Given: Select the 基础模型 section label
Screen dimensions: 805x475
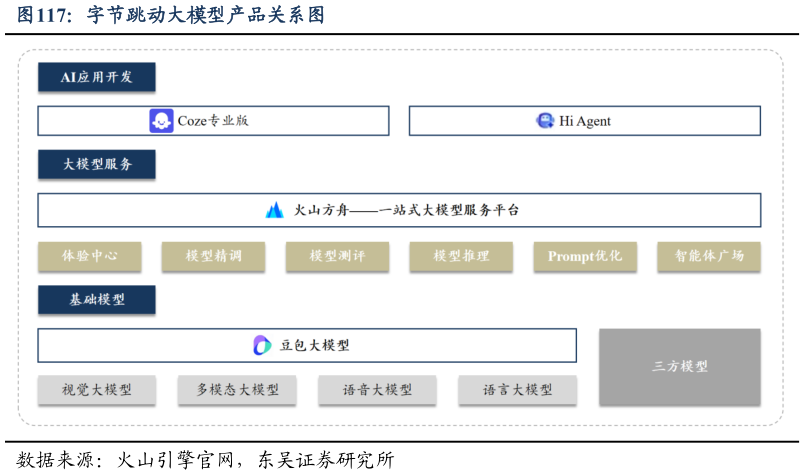Looking at the screenshot, I should click(x=97, y=299).
